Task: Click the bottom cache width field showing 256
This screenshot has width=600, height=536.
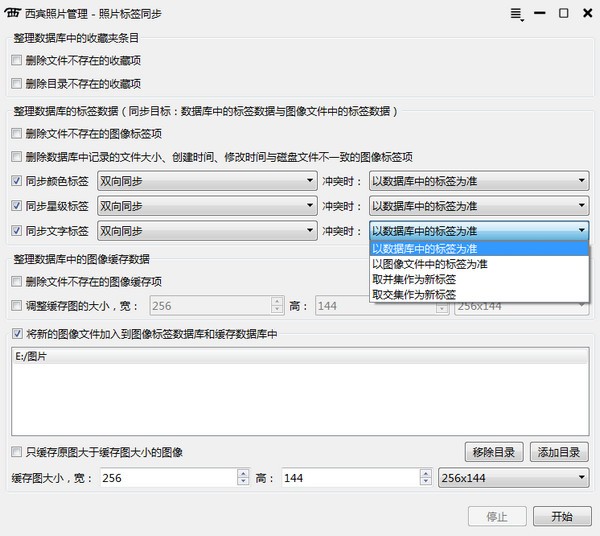Action: (x=170, y=479)
